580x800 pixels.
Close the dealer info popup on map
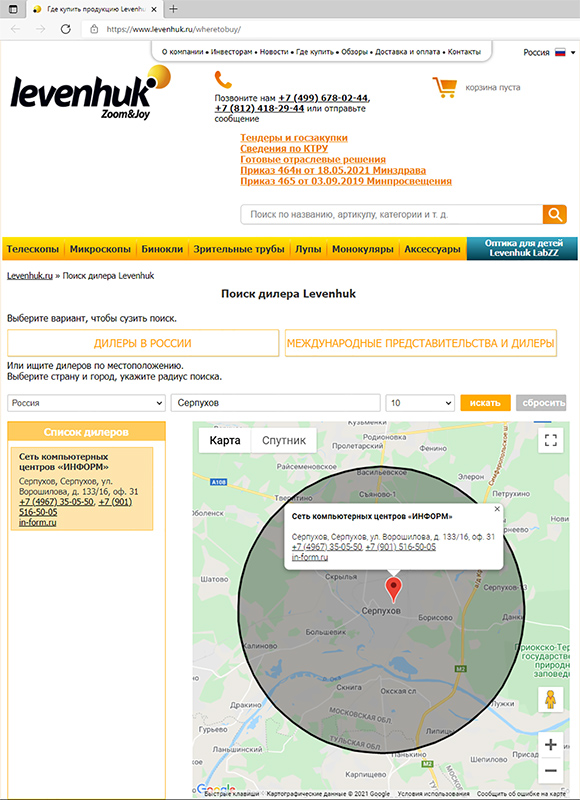pos(497,509)
